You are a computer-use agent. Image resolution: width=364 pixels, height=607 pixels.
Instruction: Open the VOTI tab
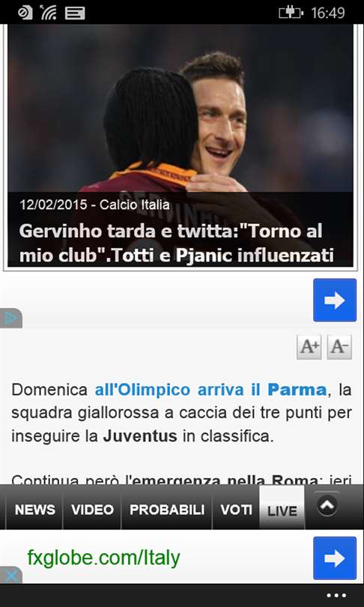point(236,510)
